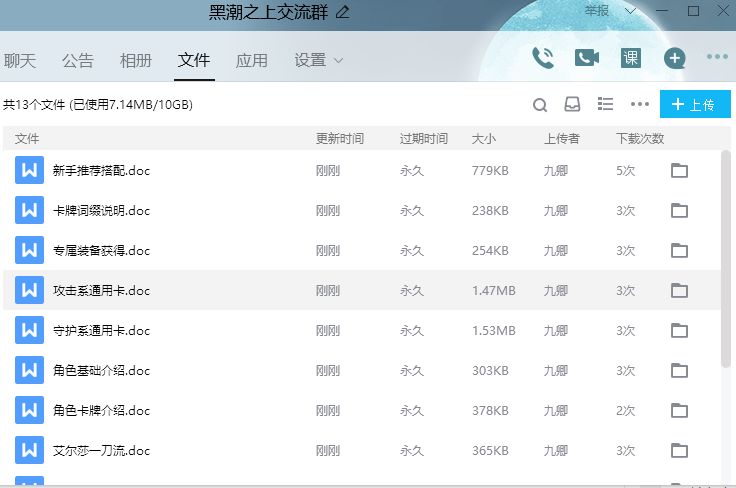The width and height of the screenshot is (736, 488).
Task: Sort by 更新时间 column header
Action: pyautogui.click(x=340, y=138)
